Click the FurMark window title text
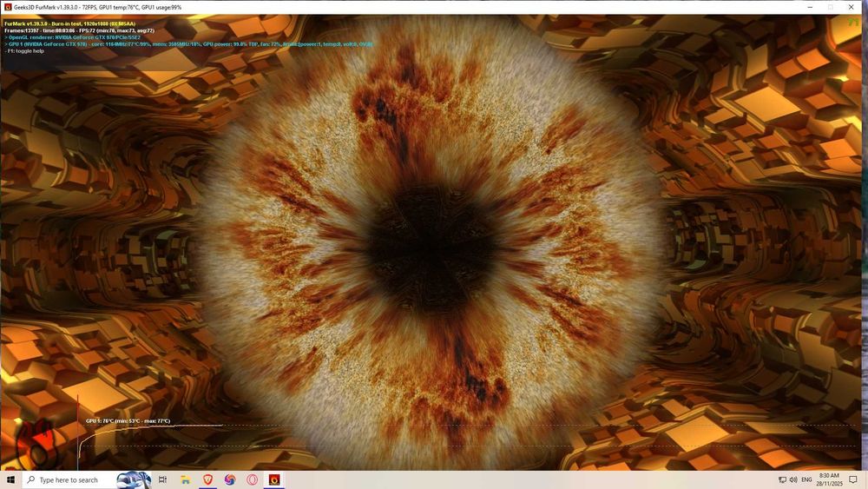Screen dimensions: 868x489 click(x=97, y=7)
